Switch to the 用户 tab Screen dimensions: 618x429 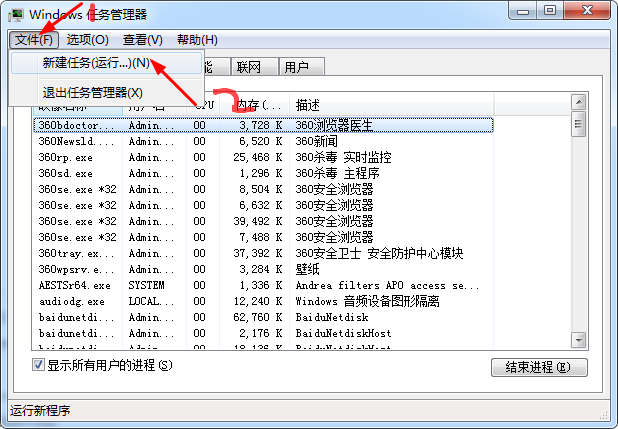pos(302,67)
